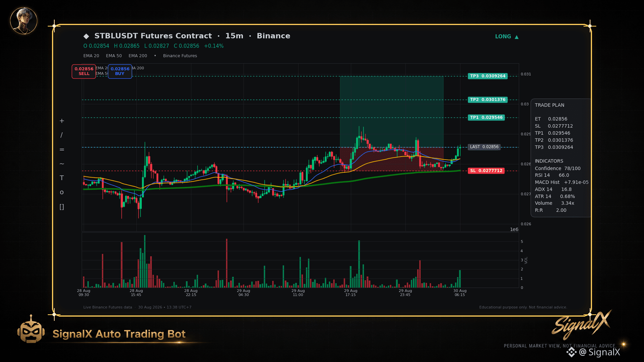The image size is (644, 362).
Task: Click the TP3 0.0309264 price label
Action: 488,76
